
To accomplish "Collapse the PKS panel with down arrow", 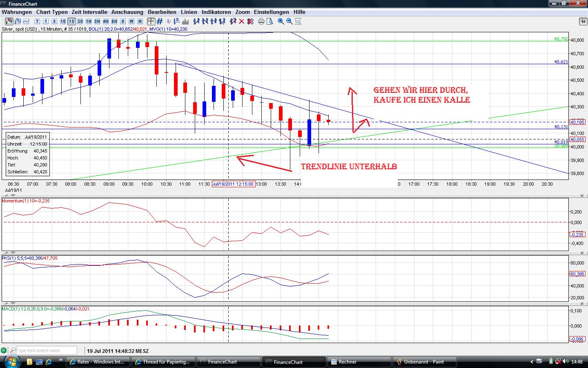I will pyautogui.click(x=13, y=253).
